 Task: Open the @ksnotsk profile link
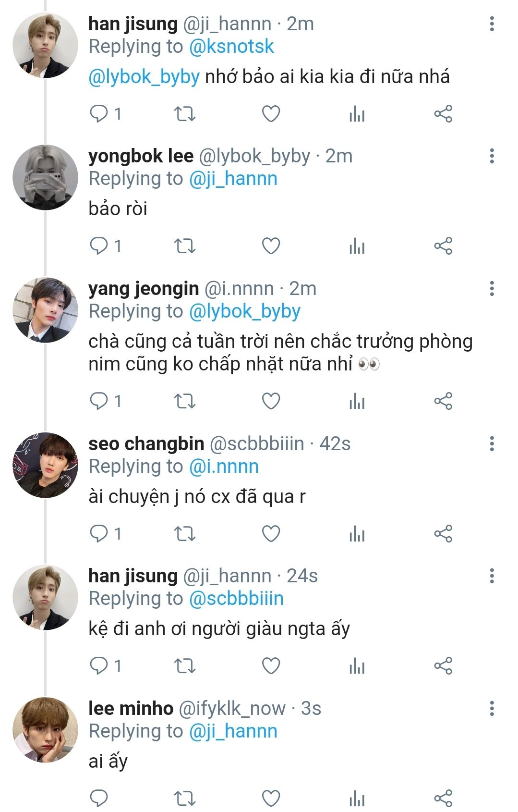point(231,47)
